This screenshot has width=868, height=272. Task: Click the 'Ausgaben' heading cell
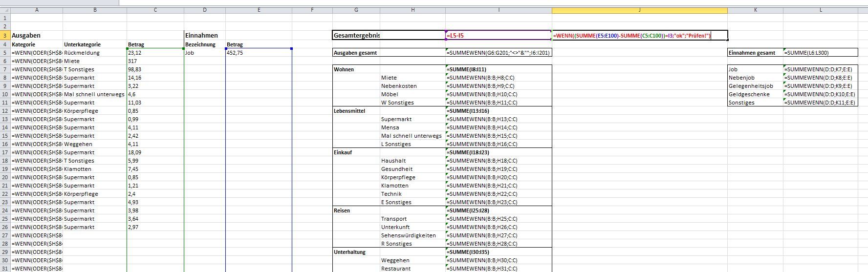pos(37,35)
